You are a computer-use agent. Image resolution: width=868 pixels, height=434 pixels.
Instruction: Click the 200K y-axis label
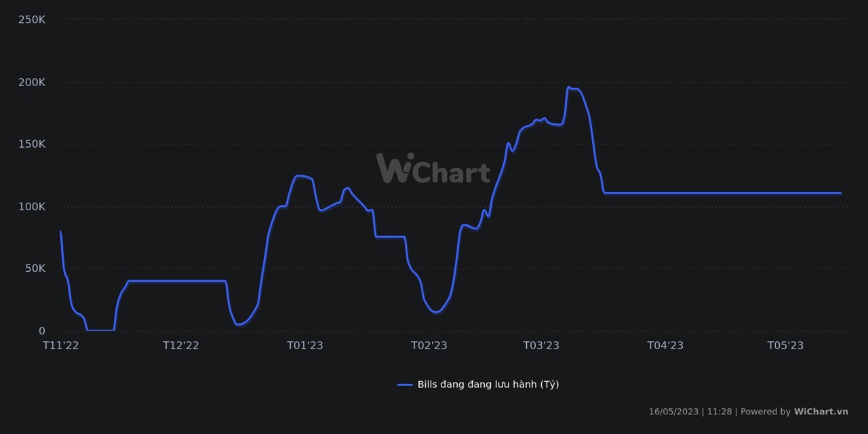click(32, 82)
